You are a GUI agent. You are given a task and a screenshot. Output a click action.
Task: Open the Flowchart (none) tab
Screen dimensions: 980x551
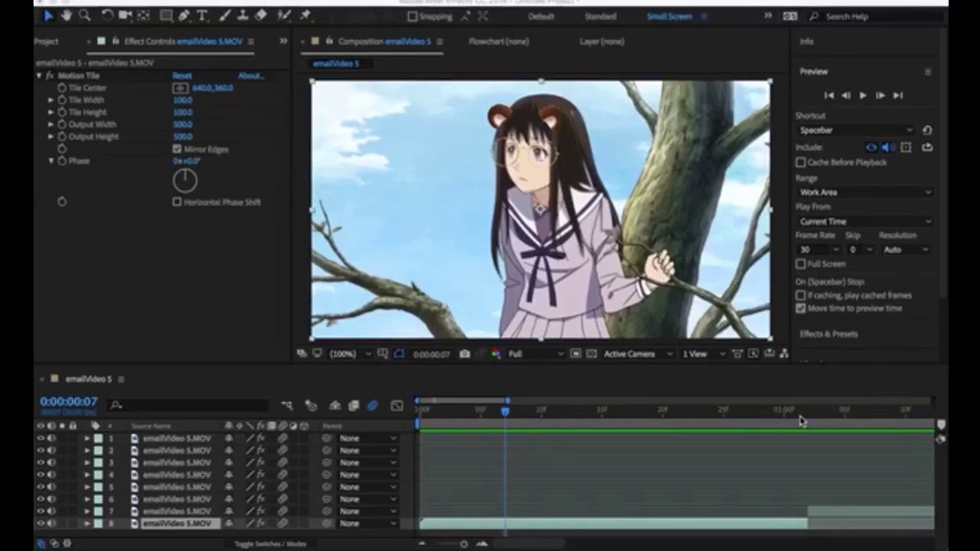point(498,41)
